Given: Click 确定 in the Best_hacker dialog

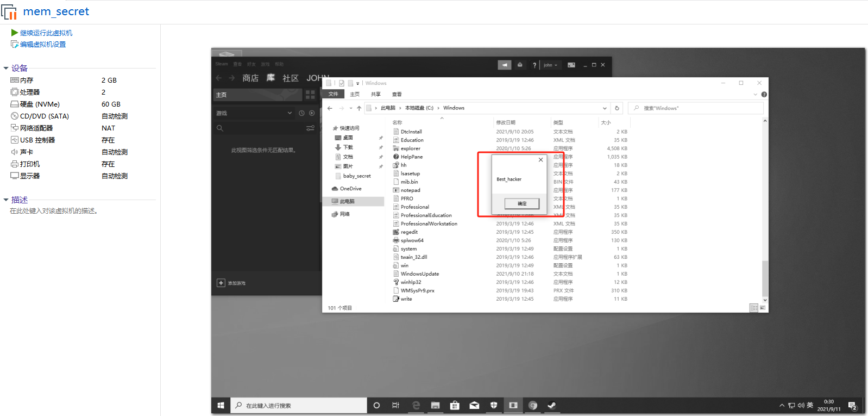Looking at the screenshot, I should [x=522, y=203].
